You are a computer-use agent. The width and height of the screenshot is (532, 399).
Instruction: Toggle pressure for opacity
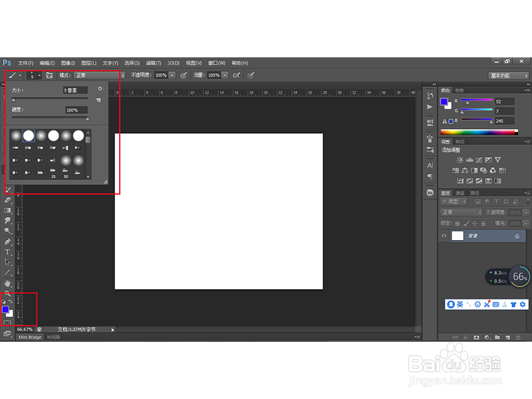184,75
